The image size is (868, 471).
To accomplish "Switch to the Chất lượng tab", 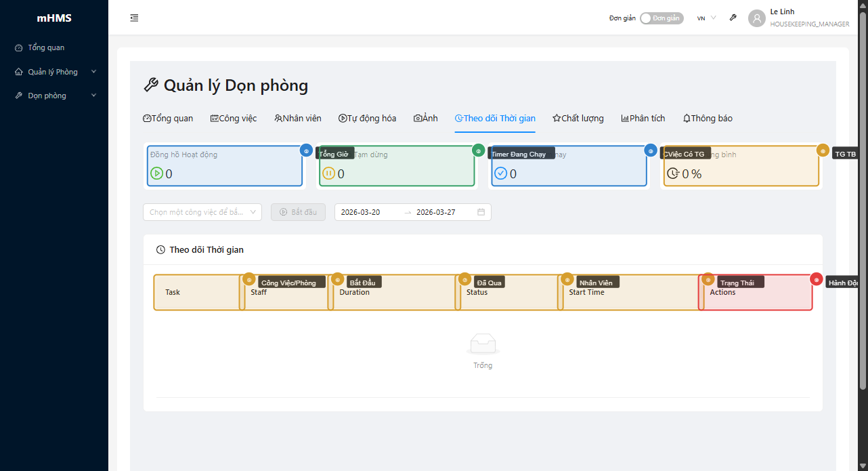I will 578,118.
